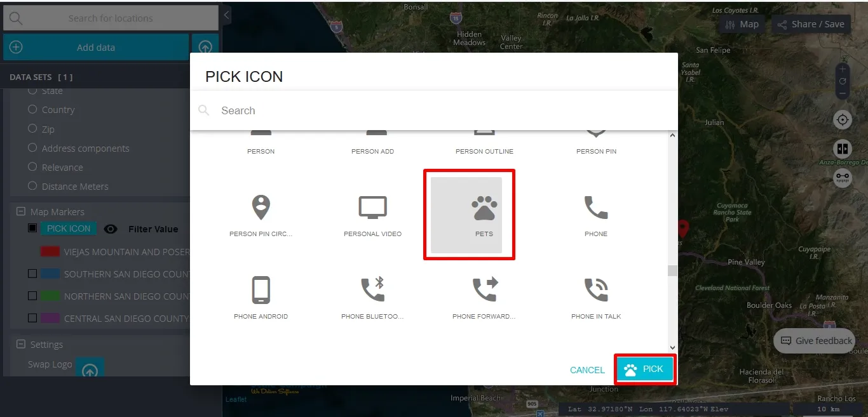Select the Person Pin Circle icon
The height and width of the screenshot is (417, 868).
[x=261, y=208]
